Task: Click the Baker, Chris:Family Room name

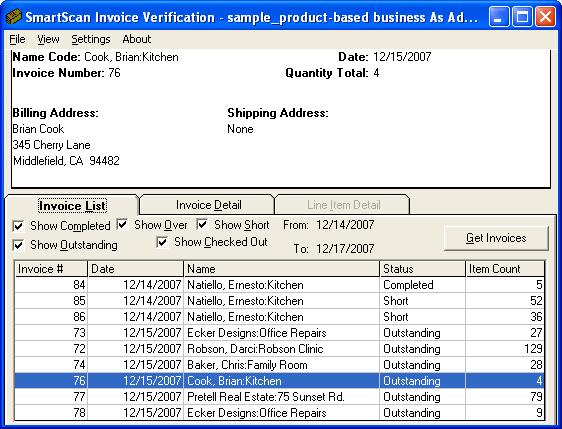Action: tap(247, 365)
